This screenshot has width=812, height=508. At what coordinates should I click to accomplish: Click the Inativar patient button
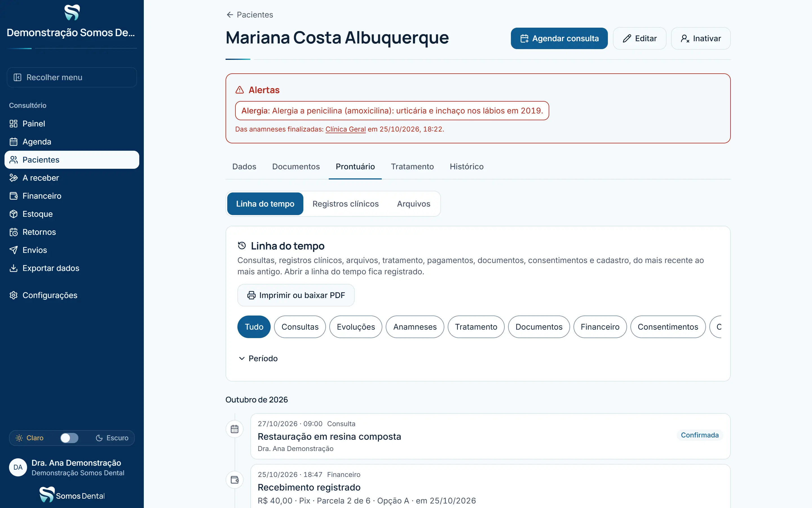(701, 39)
